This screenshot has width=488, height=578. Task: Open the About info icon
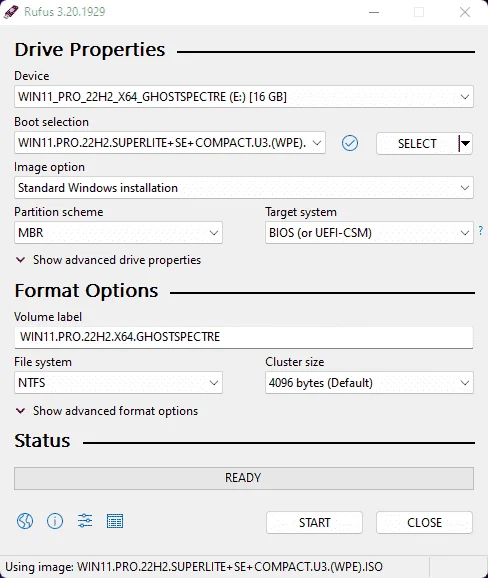pyautogui.click(x=55, y=521)
